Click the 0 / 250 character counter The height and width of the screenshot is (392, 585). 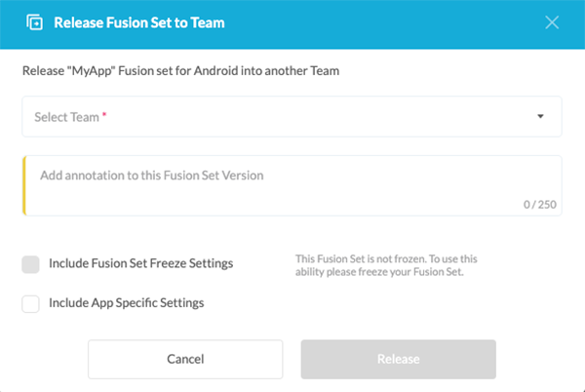(538, 204)
